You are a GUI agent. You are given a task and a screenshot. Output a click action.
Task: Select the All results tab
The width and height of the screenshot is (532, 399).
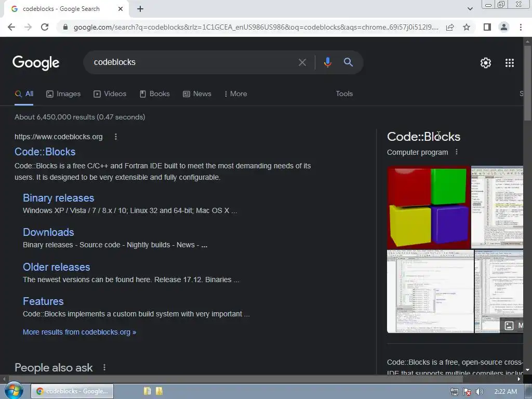[24, 94]
